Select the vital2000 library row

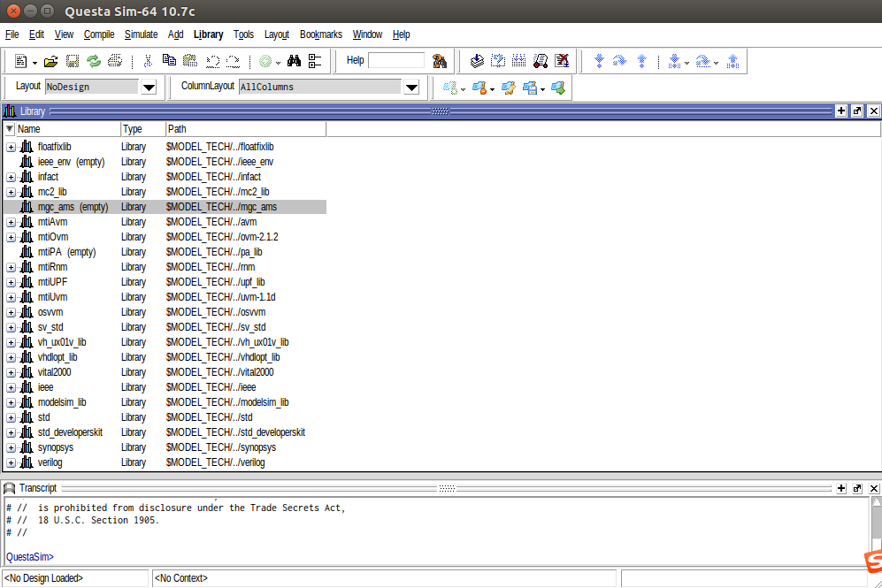165,372
